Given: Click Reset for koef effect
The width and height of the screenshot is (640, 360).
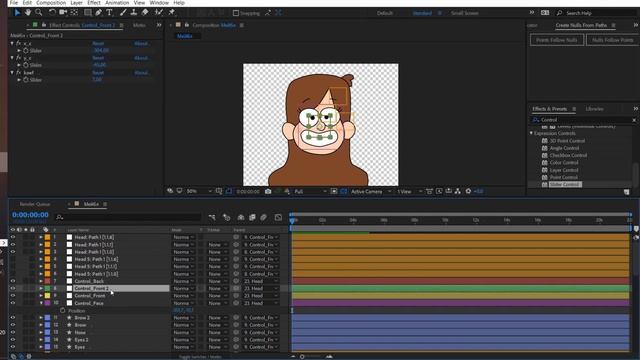Looking at the screenshot, I should click(98, 73).
